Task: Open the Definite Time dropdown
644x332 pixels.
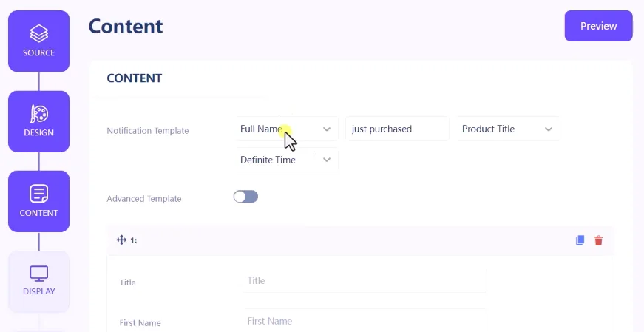Action: click(287, 160)
